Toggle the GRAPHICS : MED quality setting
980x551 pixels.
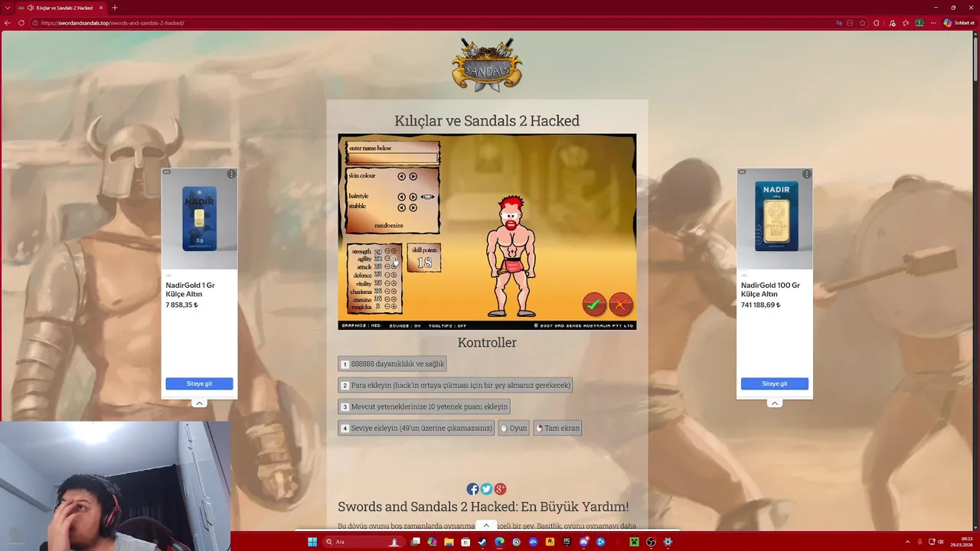[x=361, y=325]
